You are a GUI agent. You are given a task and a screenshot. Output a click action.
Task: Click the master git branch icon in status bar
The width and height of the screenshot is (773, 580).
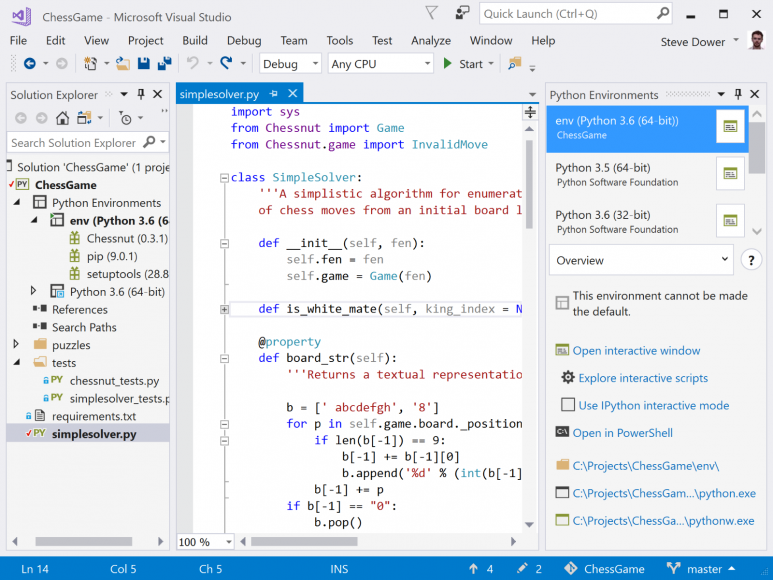(x=671, y=569)
